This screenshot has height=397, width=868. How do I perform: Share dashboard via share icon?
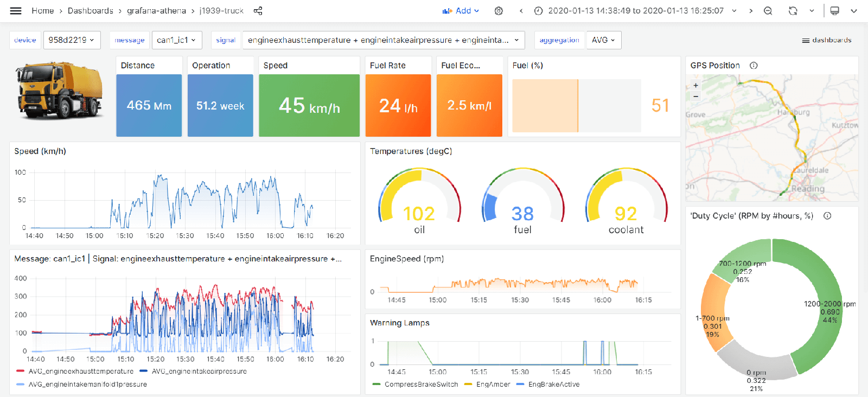click(x=258, y=11)
